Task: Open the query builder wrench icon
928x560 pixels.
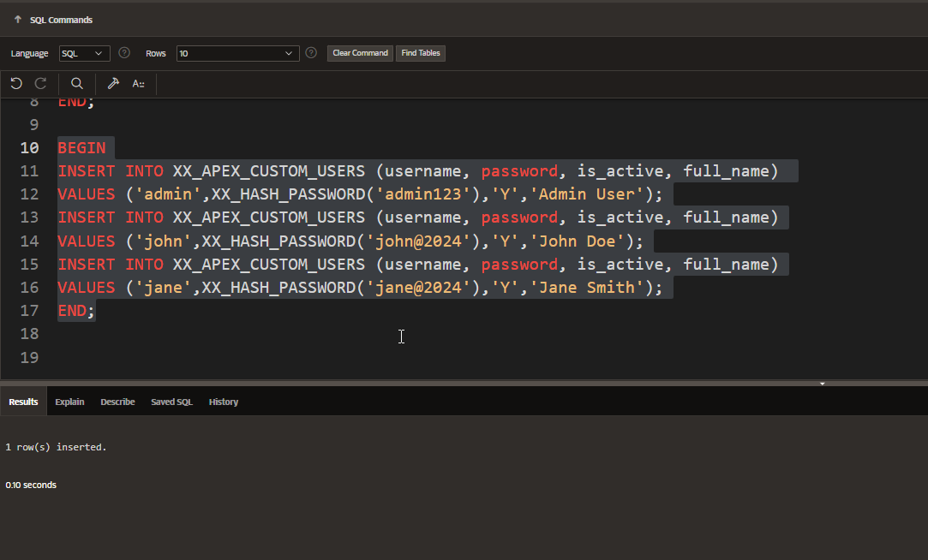Action: coord(113,83)
